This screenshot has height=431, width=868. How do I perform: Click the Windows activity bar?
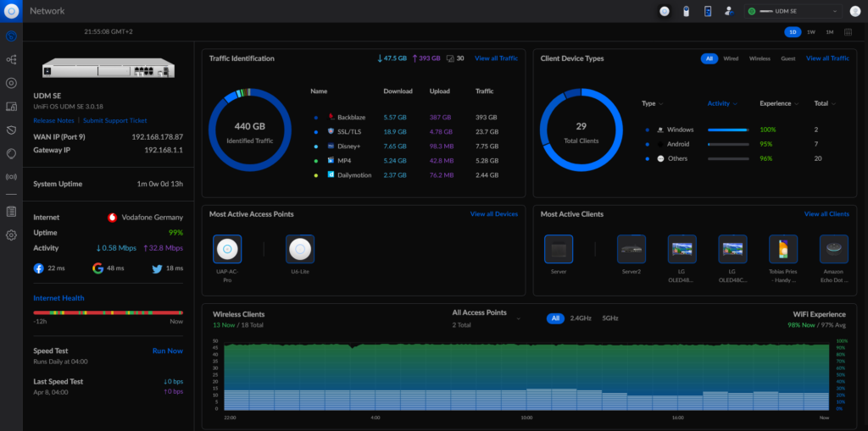pos(728,130)
